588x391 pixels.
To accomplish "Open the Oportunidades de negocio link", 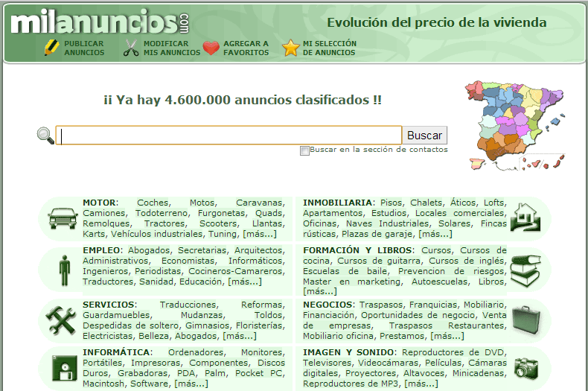I will click(x=417, y=315).
